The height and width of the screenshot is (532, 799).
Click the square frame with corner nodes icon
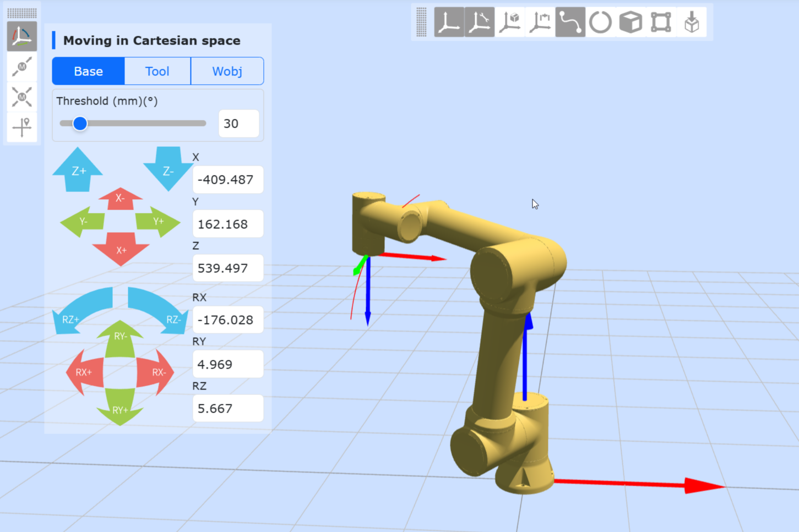(661, 23)
